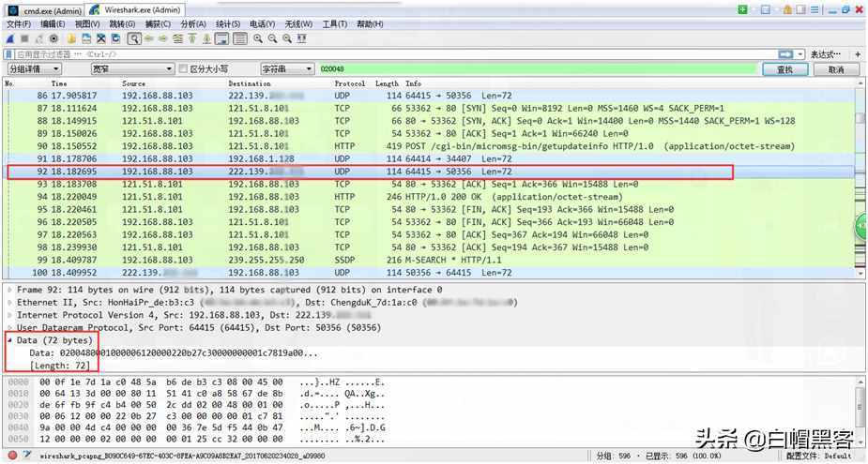This screenshot has height=464, width=868.
Task: Jump to the first packet
Action: tap(192, 38)
